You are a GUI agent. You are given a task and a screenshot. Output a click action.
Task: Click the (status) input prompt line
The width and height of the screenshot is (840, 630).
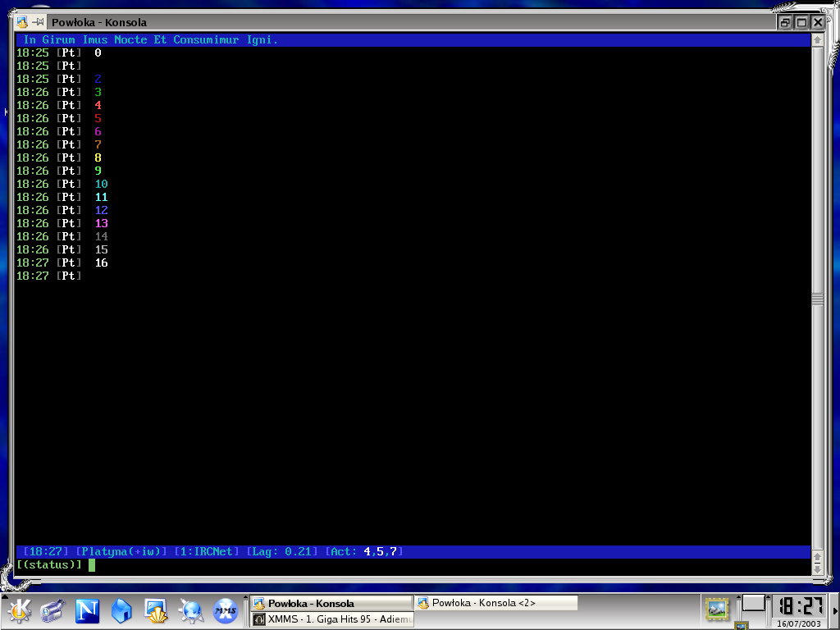pos(413,565)
